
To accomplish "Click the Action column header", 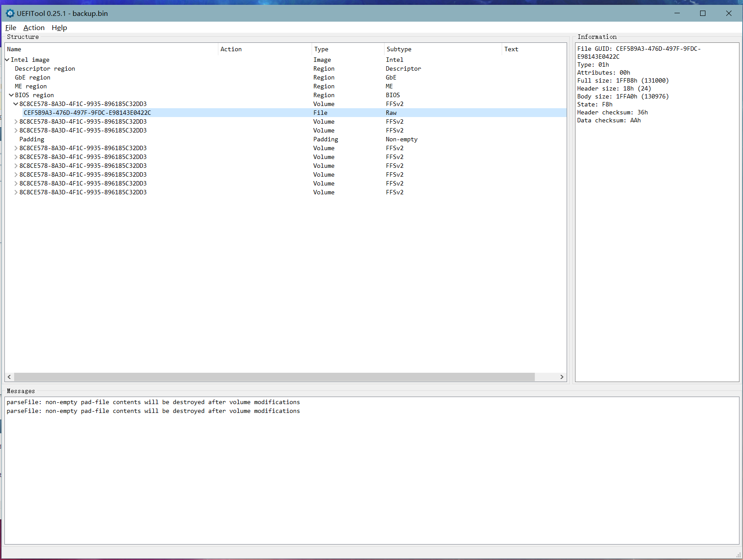I will click(265, 49).
